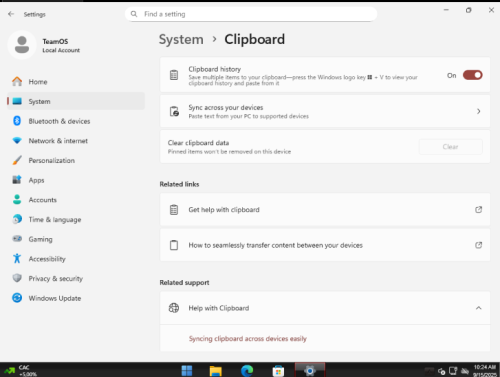This screenshot has height=377, width=500.
Task: Click external link icon for seamless transfer article
Action: [479, 245]
